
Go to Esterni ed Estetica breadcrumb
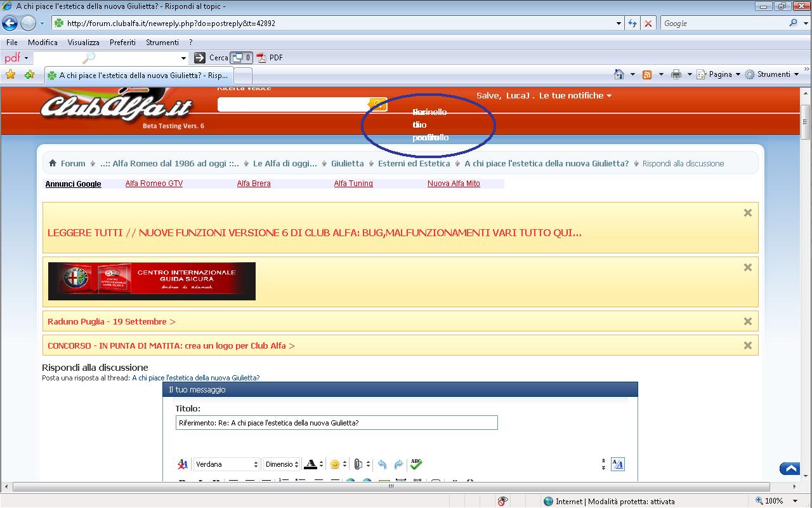tap(414, 163)
